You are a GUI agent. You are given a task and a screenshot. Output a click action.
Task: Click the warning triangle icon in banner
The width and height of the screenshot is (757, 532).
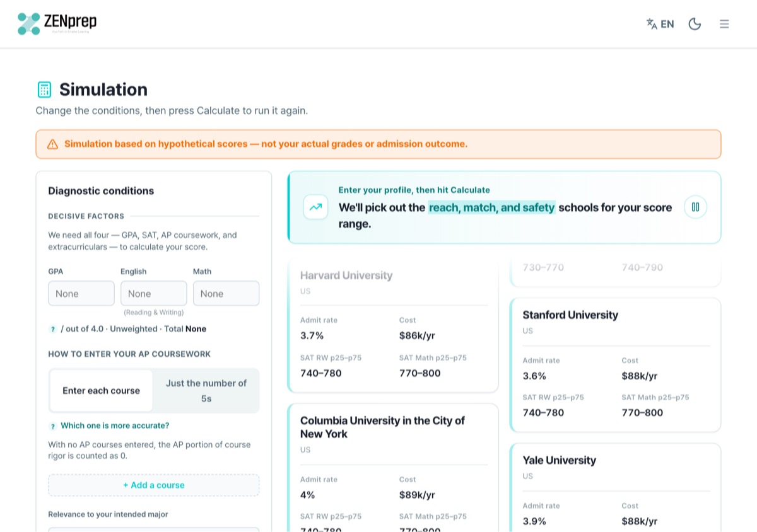(52, 144)
